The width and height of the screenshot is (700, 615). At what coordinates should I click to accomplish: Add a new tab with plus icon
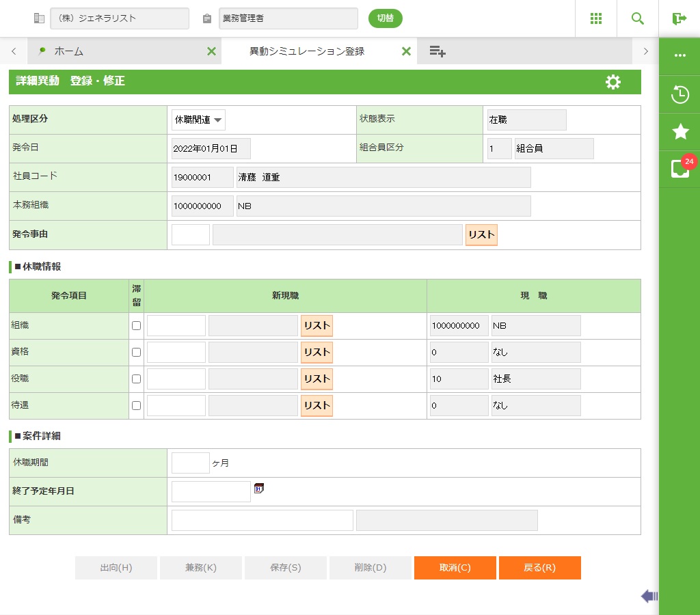click(437, 51)
